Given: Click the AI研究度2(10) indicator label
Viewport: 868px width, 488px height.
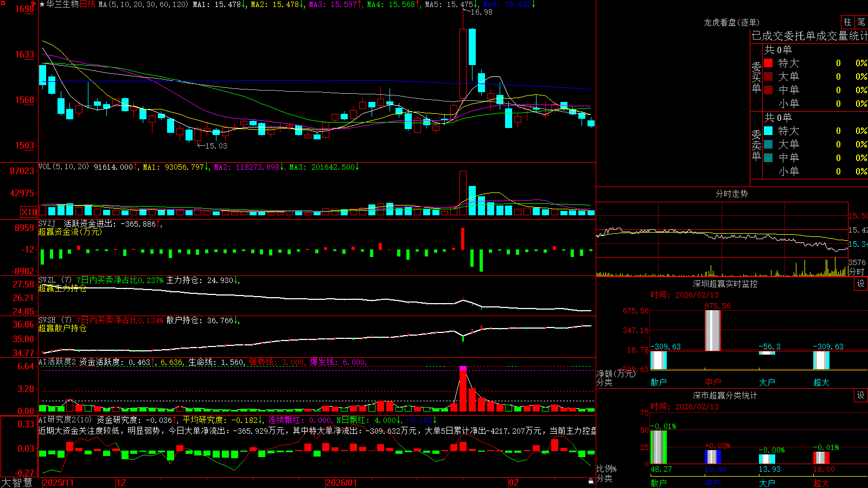Looking at the screenshot, I should pos(66,420).
